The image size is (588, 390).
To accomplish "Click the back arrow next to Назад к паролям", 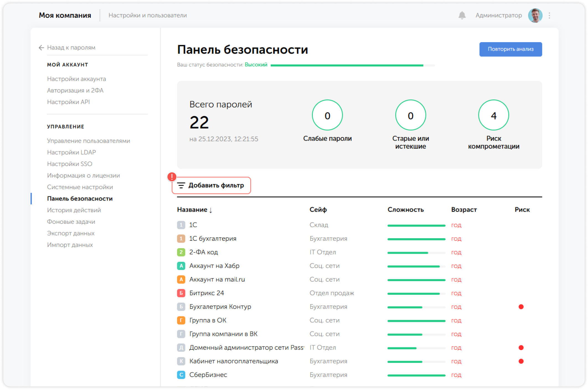I will click(x=41, y=48).
